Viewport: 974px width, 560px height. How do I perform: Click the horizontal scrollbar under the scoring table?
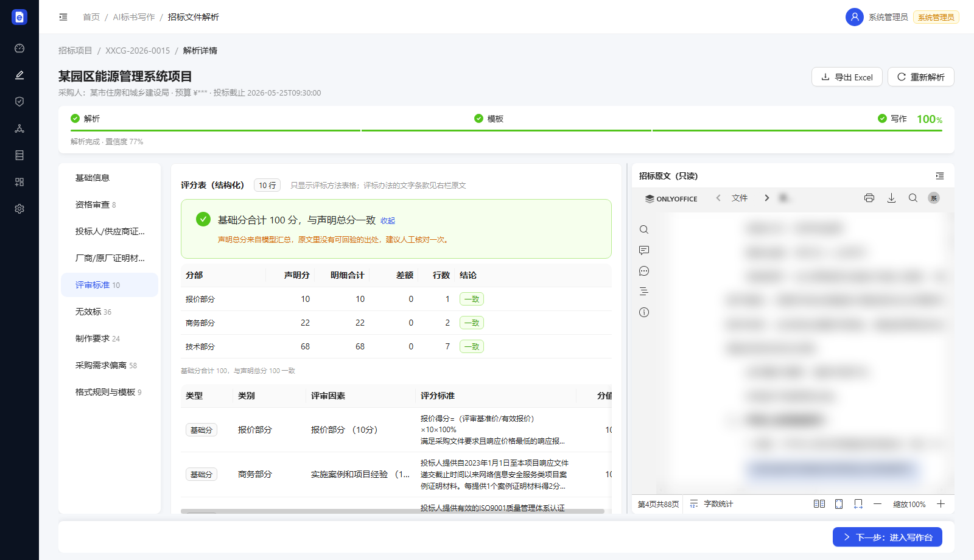393,511
